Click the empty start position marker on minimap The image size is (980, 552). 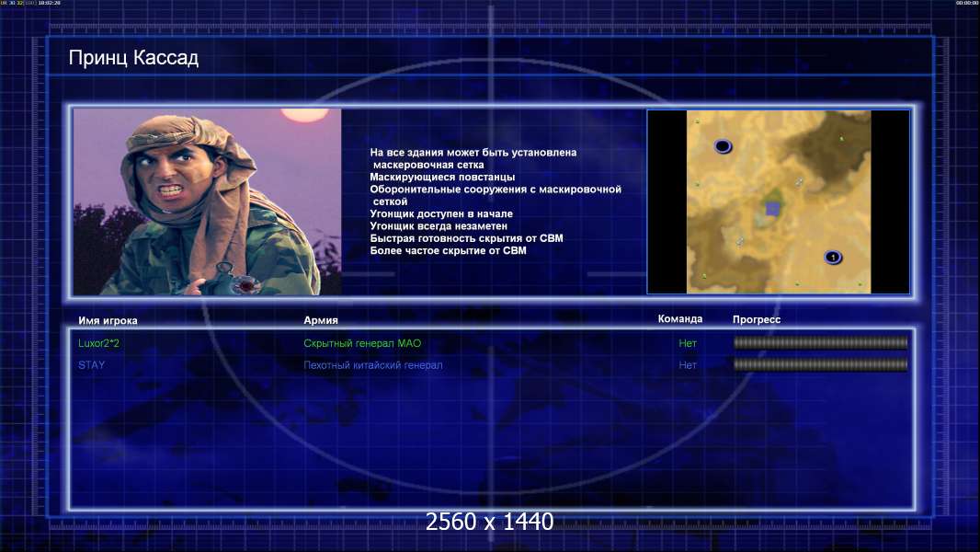723,146
